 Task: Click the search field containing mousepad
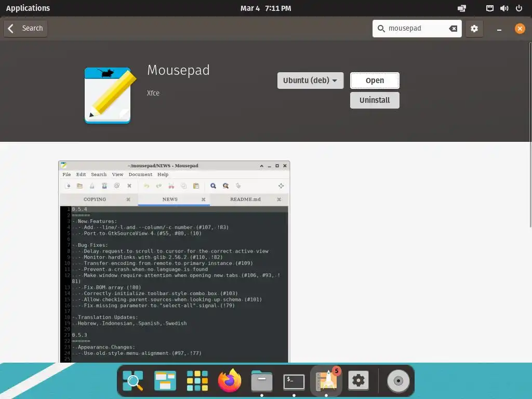click(417, 29)
